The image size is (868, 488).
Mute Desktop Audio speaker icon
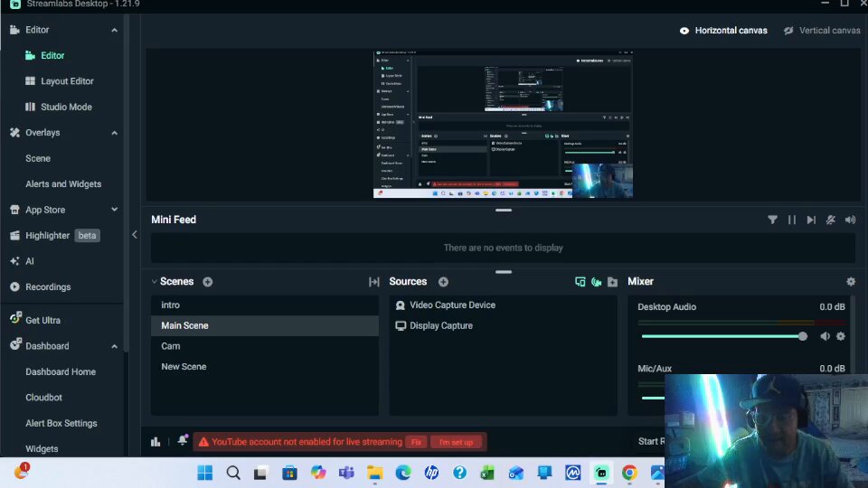[825, 336]
